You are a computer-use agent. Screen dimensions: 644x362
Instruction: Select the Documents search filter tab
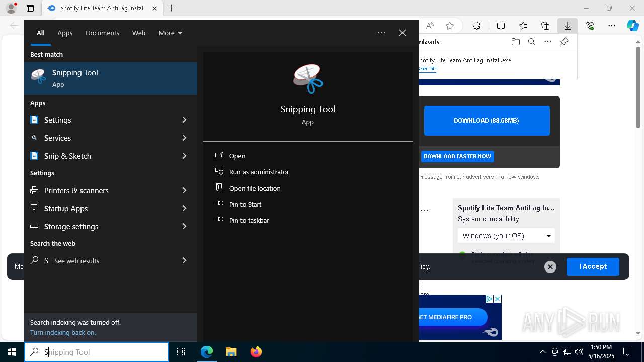pyautogui.click(x=102, y=33)
